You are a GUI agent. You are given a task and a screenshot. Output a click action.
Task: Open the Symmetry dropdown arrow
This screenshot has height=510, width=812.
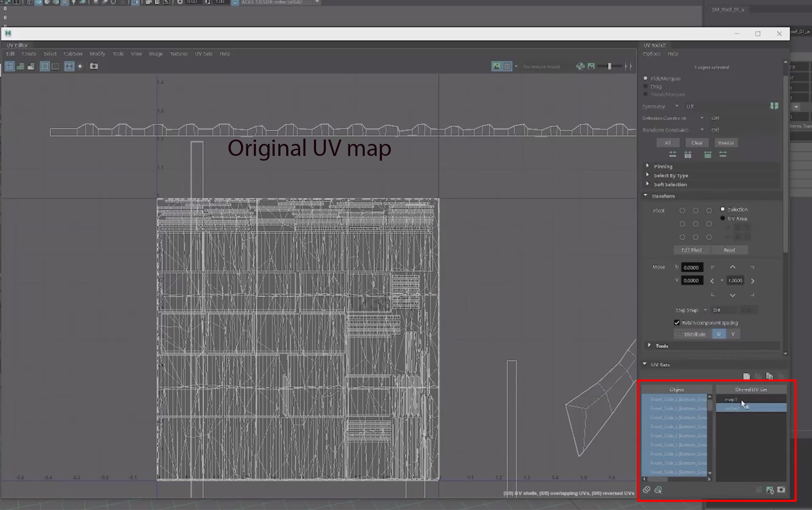click(677, 106)
